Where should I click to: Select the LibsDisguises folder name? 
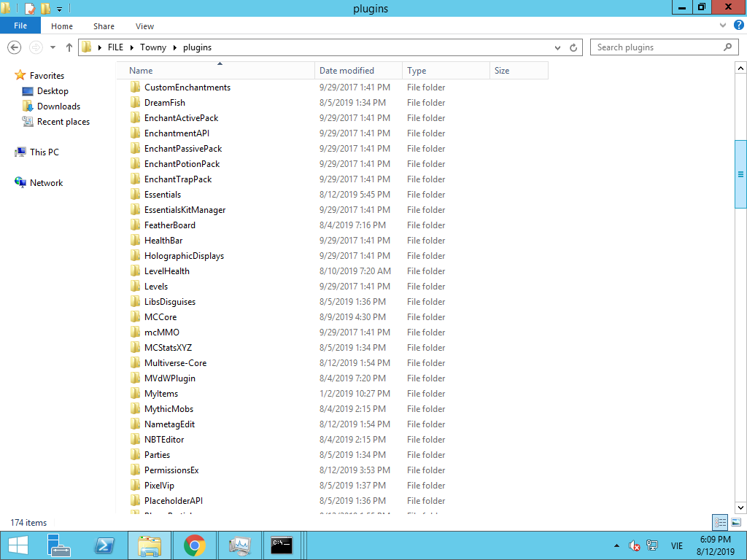click(x=169, y=302)
